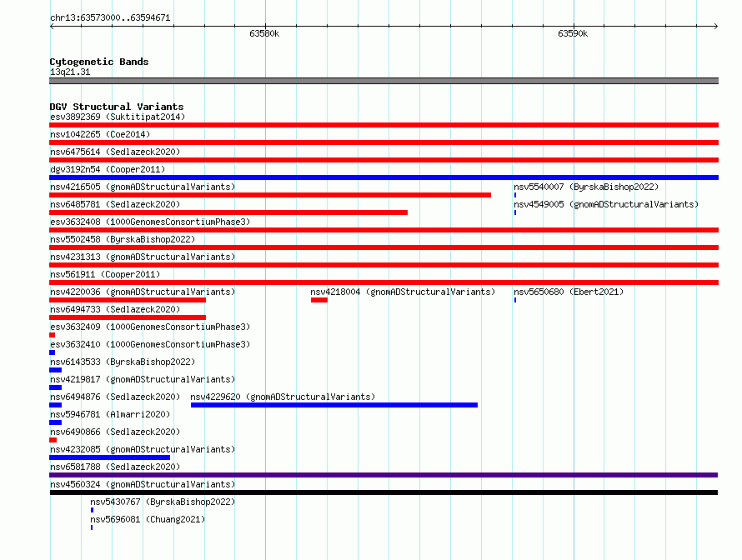Select nsv4231313 (gnomADStructuralVariants) label
The height and width of the screenshot is (560, 742).
[143, 257]
